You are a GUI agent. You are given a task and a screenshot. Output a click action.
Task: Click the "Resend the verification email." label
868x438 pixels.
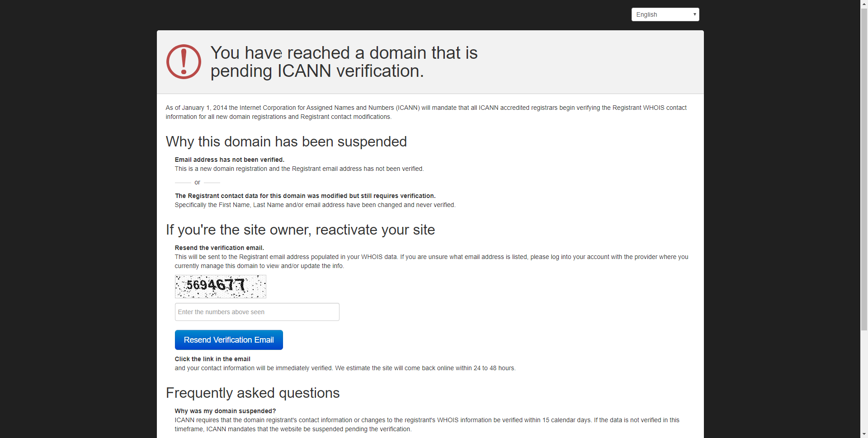click(219, 248)
